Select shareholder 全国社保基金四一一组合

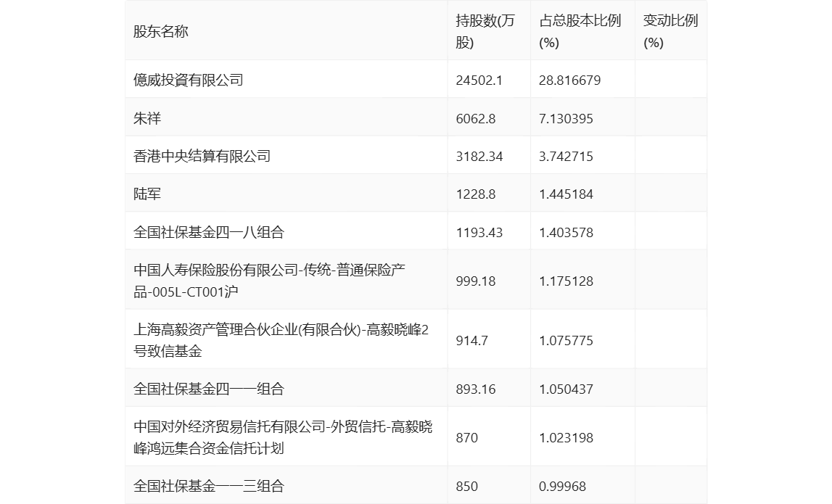pos(209,389)
